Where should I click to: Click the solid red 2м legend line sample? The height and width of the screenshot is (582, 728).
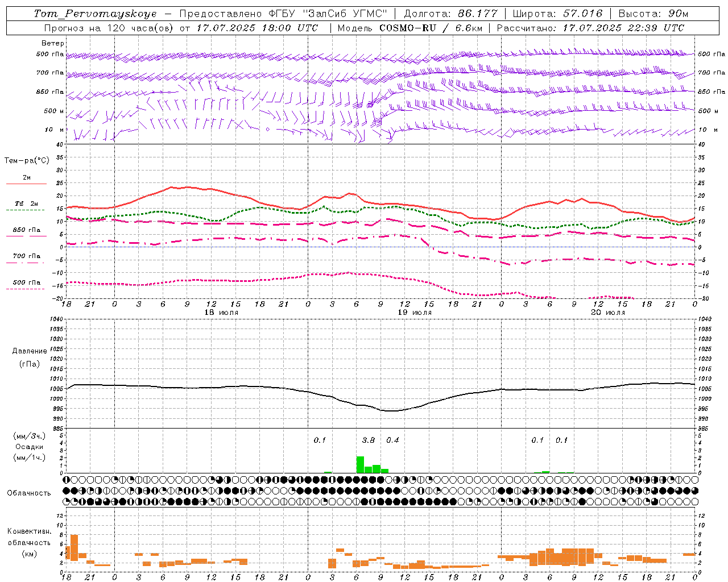point(26,184)
